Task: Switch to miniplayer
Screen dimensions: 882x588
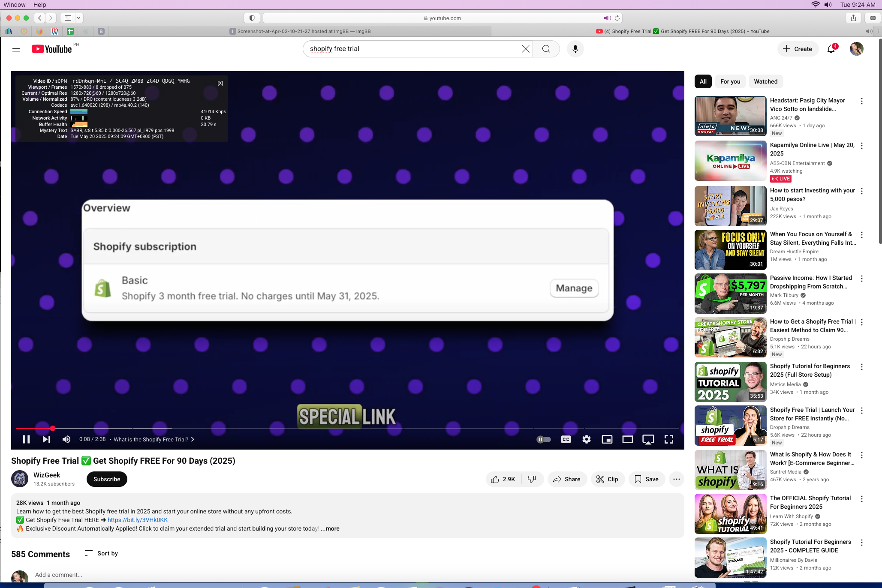Action: pos(607,439)
